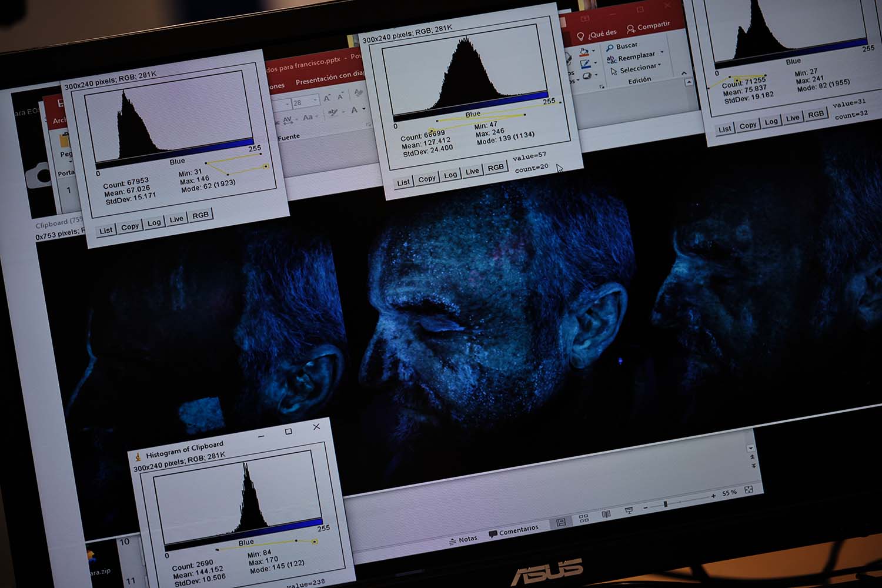Toggle Live in the Count 71256 histogram
Image resolution: width=882 pixels, height=588 pixels.
[x=793, y=118]
